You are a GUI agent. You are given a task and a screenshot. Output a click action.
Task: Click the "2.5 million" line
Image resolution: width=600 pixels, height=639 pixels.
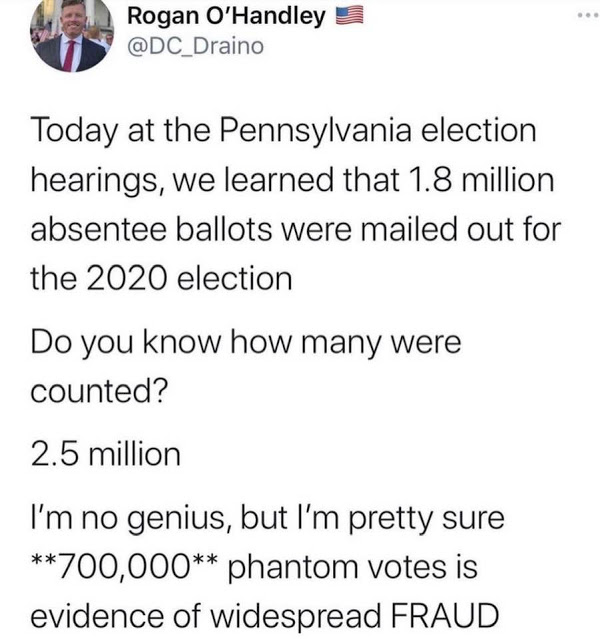coord(107,455)
